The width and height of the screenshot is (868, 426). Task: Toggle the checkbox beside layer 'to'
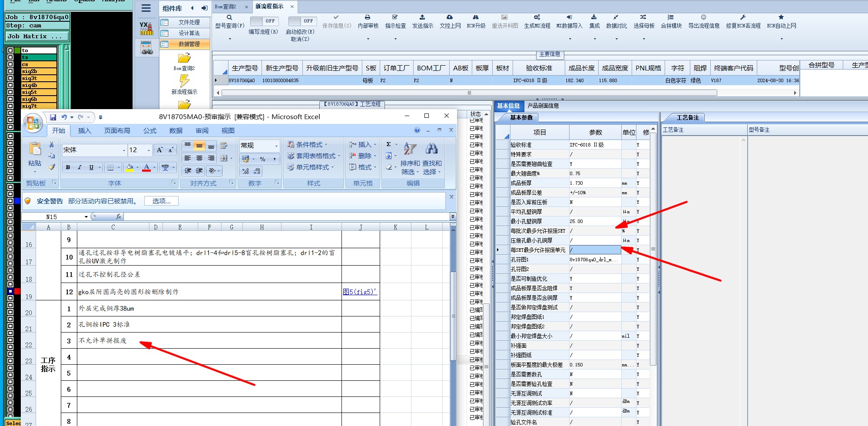click(x=10, y=50)
